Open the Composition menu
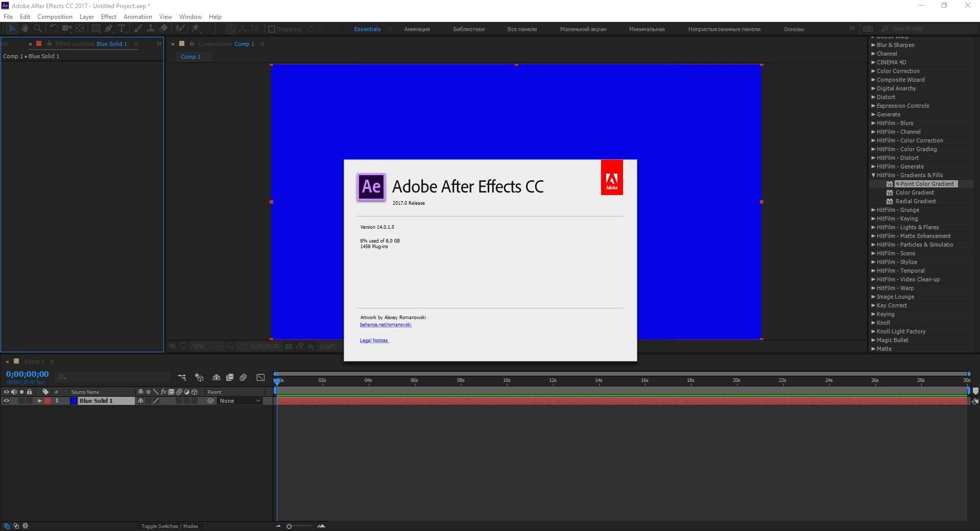The width and height of the screenshot is (980, 531). [55, 17]
